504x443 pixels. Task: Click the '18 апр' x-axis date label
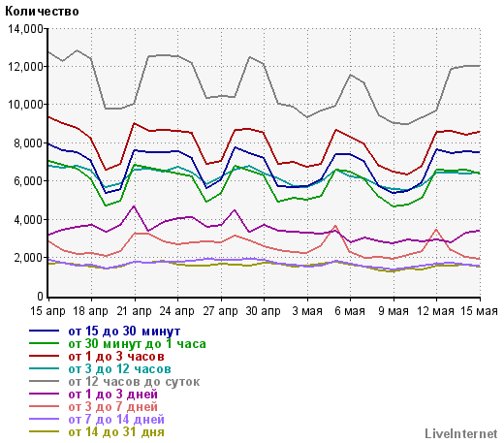91,311
